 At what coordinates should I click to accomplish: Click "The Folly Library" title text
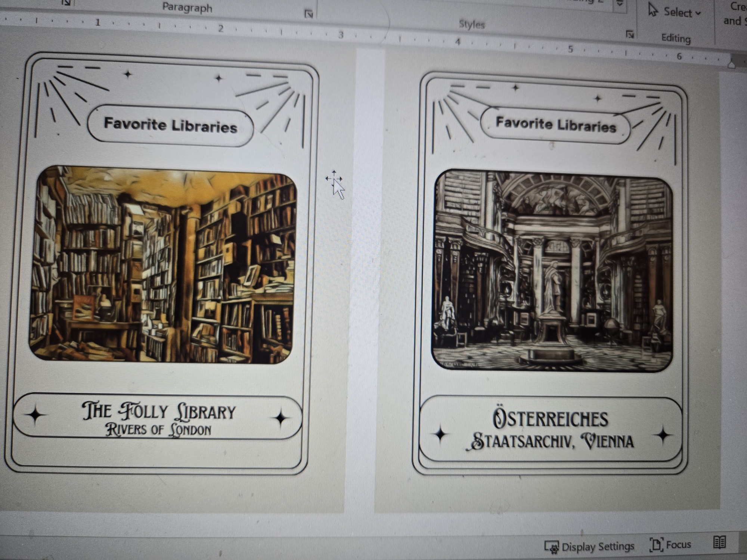pos(159,411)
